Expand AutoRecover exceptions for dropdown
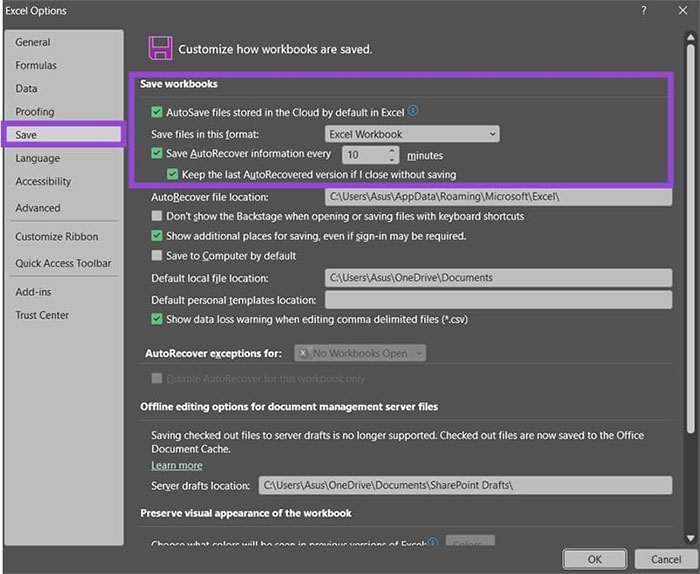Image resolution: width=700 pixels, height=574 pixels. (x=360, y=353)
